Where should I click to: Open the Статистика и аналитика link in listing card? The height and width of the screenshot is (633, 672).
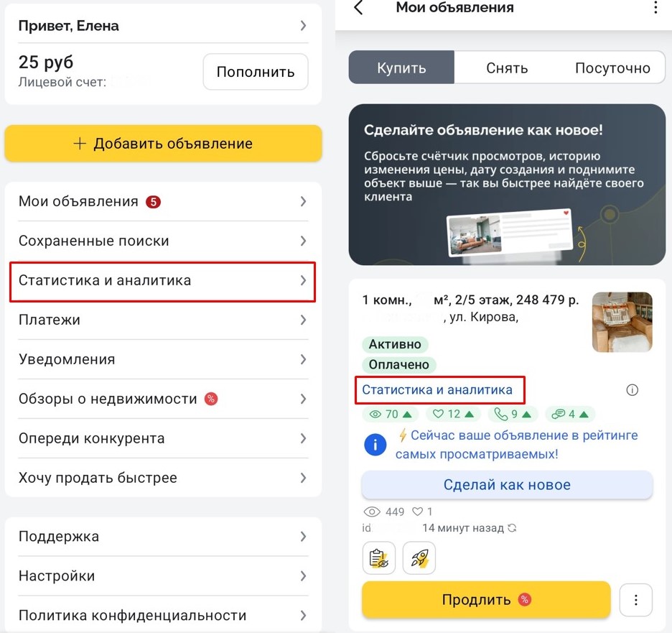(x=437, y=390)
